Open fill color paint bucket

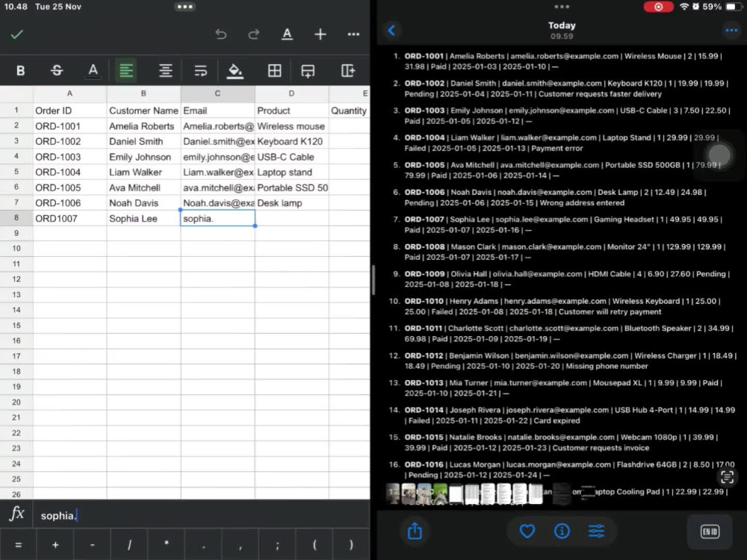click(235, 71)
